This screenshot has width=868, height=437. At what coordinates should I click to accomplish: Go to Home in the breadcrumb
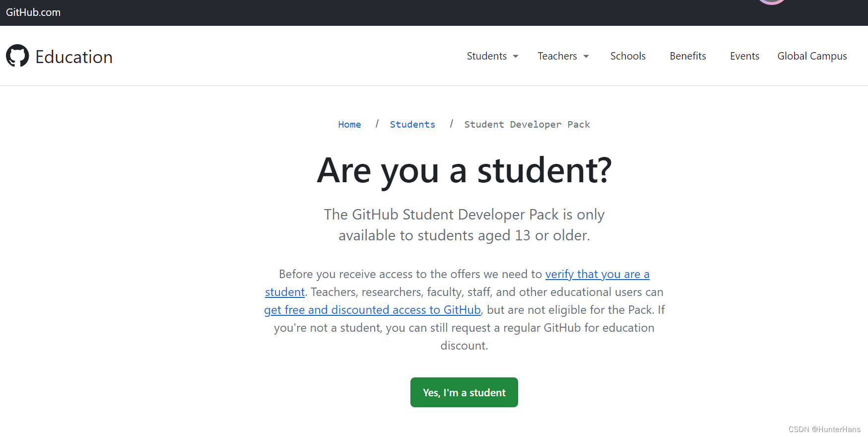[349, 124]
